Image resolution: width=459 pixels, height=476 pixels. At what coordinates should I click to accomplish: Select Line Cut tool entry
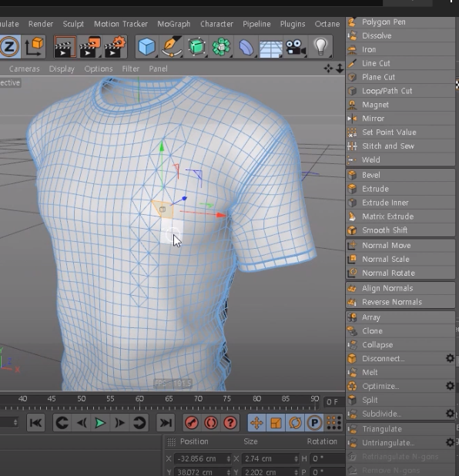[x=400, y=63]
